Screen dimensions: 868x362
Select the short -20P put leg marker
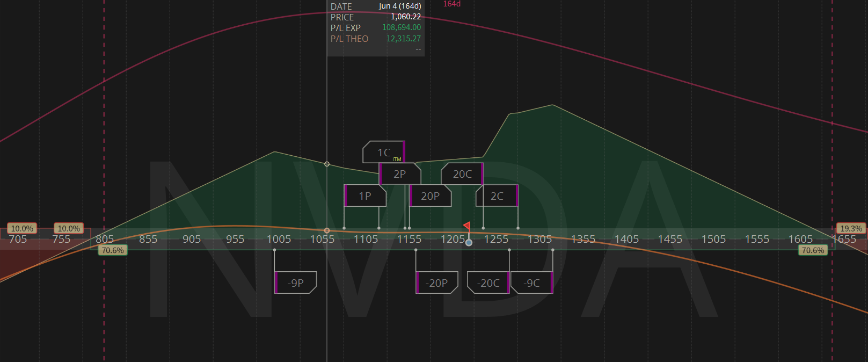point(437,283)
